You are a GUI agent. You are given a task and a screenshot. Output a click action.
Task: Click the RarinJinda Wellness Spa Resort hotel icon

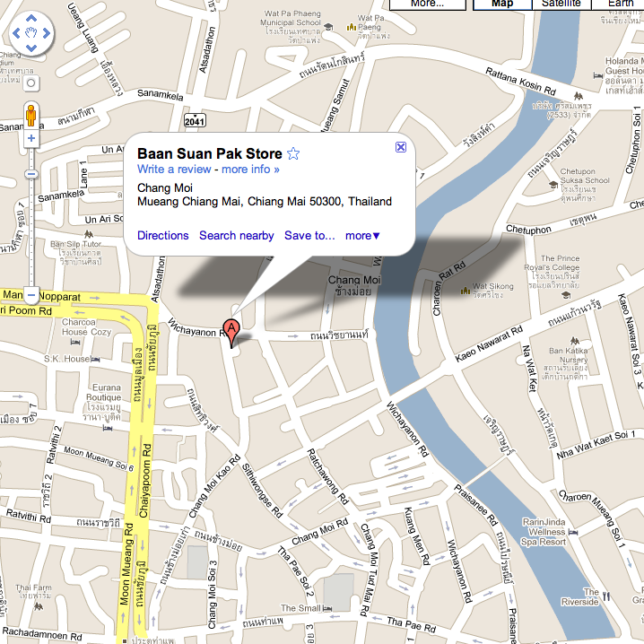[x=573, y=532]
